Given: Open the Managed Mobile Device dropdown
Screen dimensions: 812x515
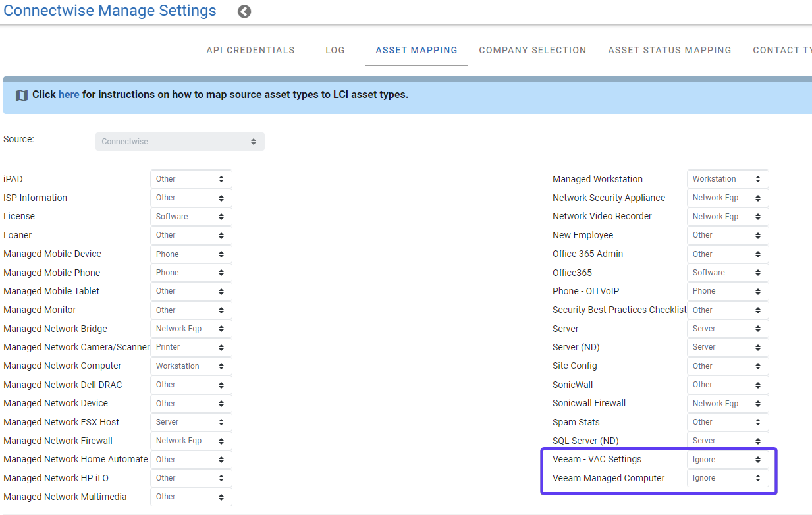Looking at the screenshot, I should tap(191, 254).
